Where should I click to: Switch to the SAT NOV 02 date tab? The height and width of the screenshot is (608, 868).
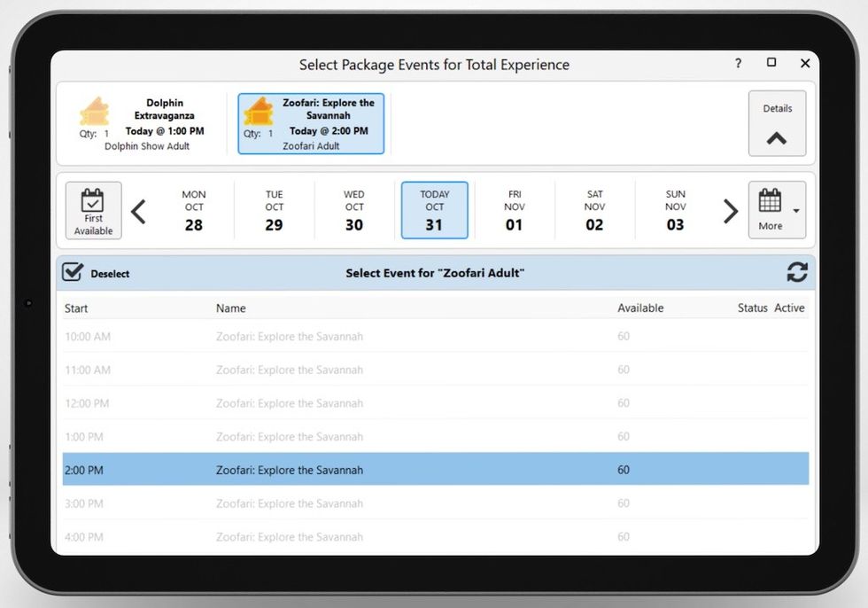[594, 210]
